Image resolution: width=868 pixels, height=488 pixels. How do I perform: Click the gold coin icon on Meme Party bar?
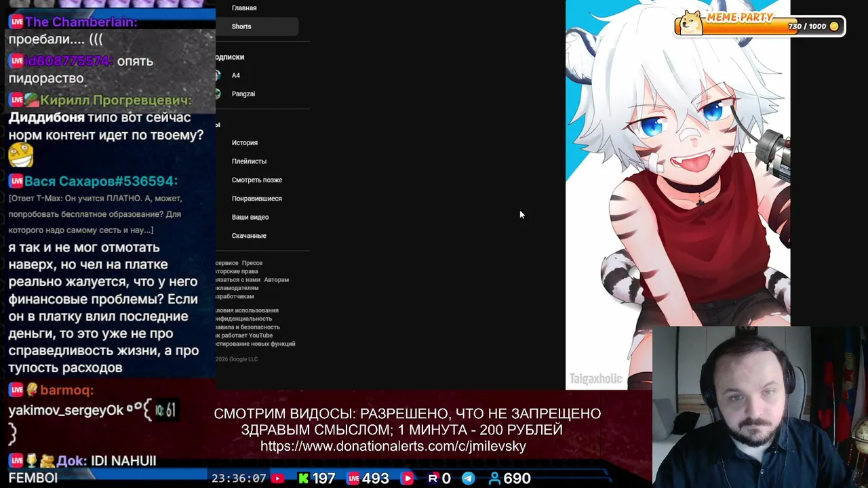(x=834, y=26)
